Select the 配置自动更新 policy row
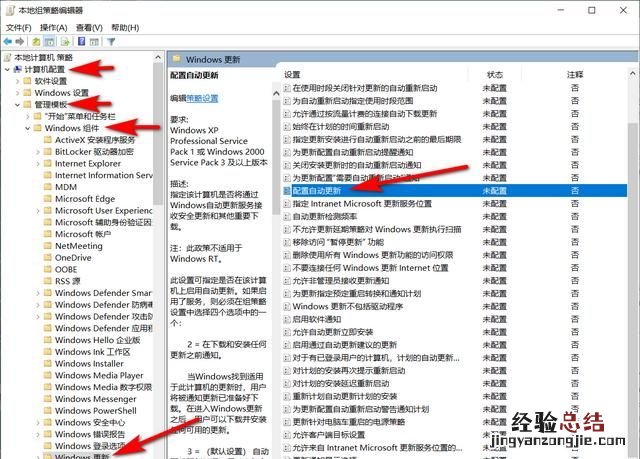 pos(454,191)
